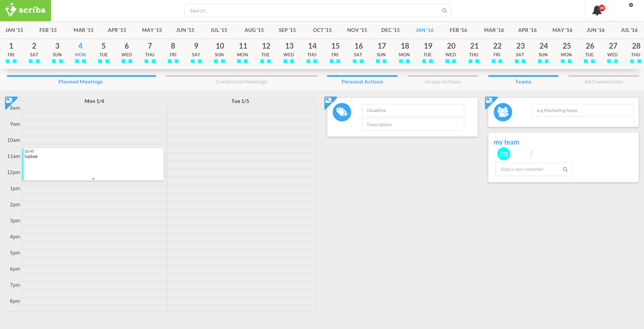
Task: Open the topkek meeting at 10:45
Action: tap(93, 164)
